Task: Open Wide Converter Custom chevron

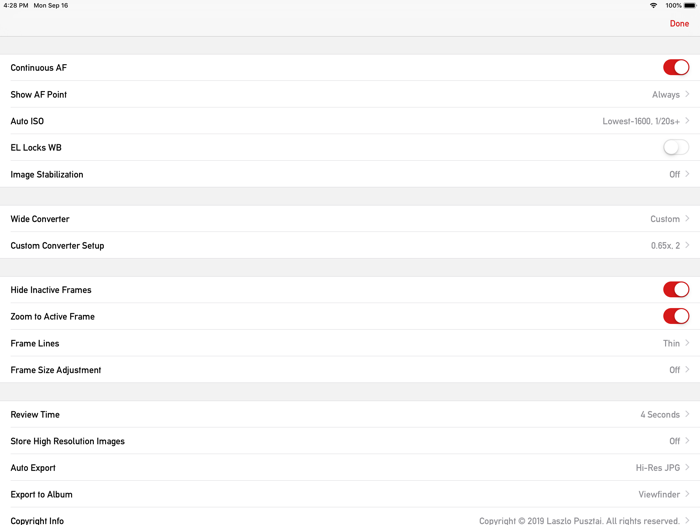Action: click(x=687, y=219)
